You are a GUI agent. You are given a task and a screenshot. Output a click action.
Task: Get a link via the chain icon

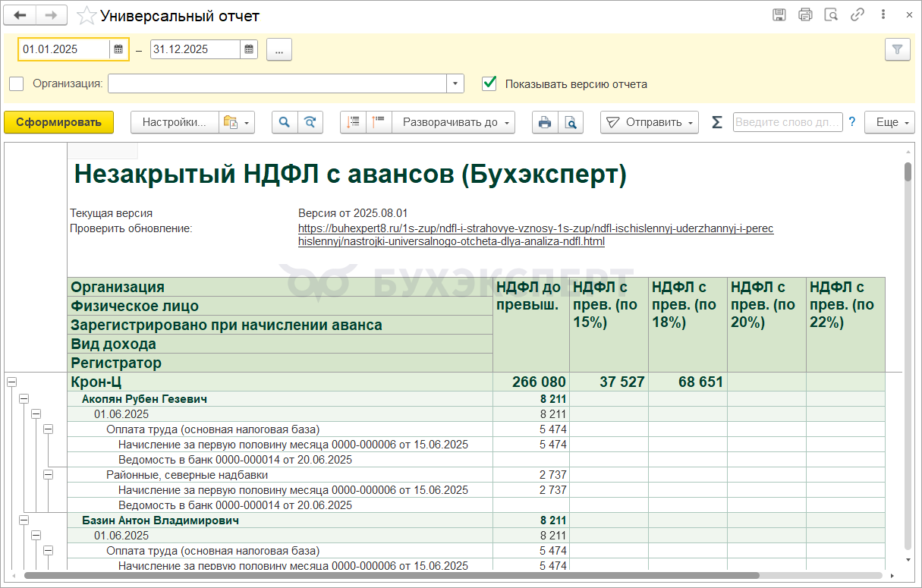tap(857, 15)
